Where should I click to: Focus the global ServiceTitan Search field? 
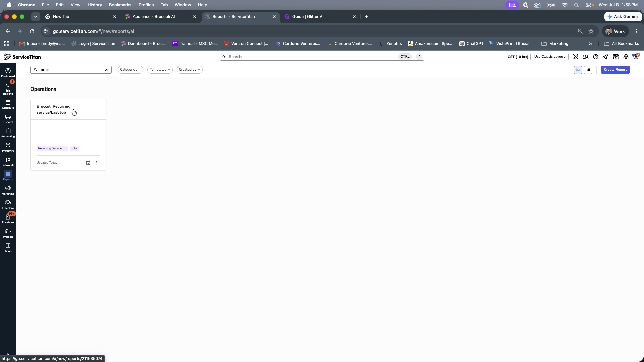[322, 57]
